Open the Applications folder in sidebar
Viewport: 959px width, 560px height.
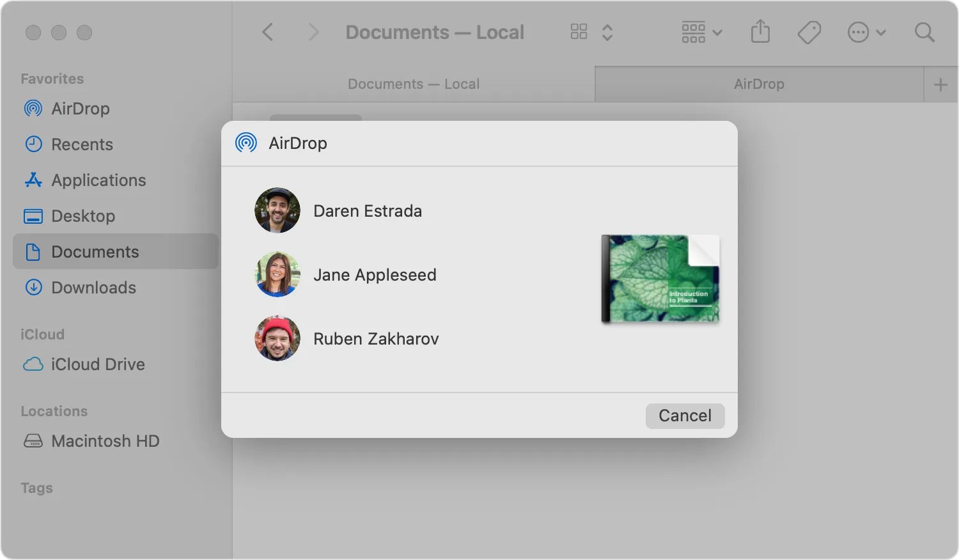pos(98,180)
